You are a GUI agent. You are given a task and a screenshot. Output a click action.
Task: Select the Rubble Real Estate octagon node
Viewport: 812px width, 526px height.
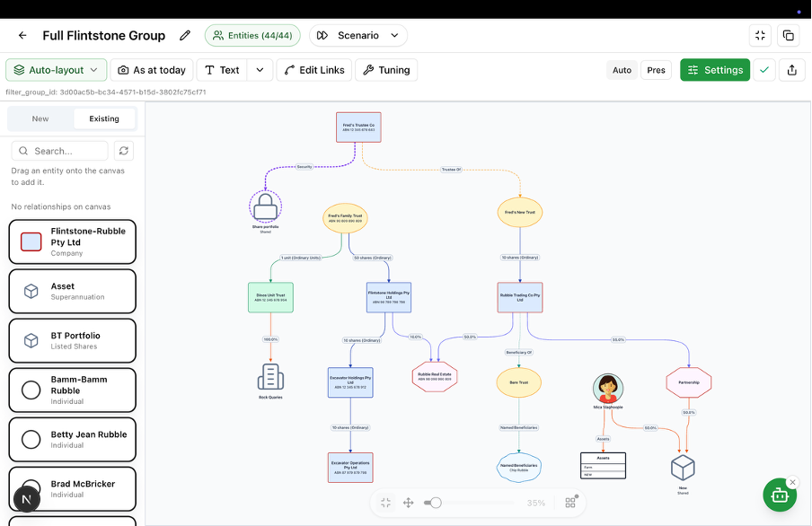coord(435,376)
